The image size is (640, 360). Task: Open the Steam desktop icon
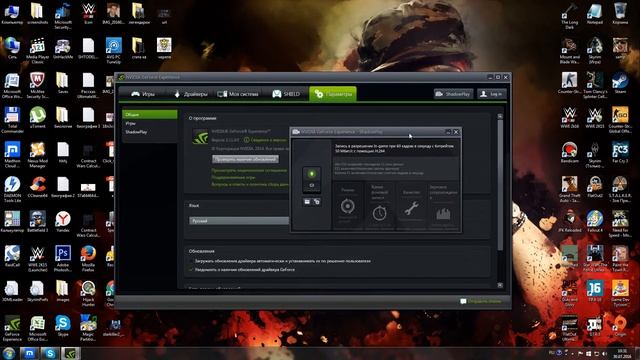[x=620, y=83]
